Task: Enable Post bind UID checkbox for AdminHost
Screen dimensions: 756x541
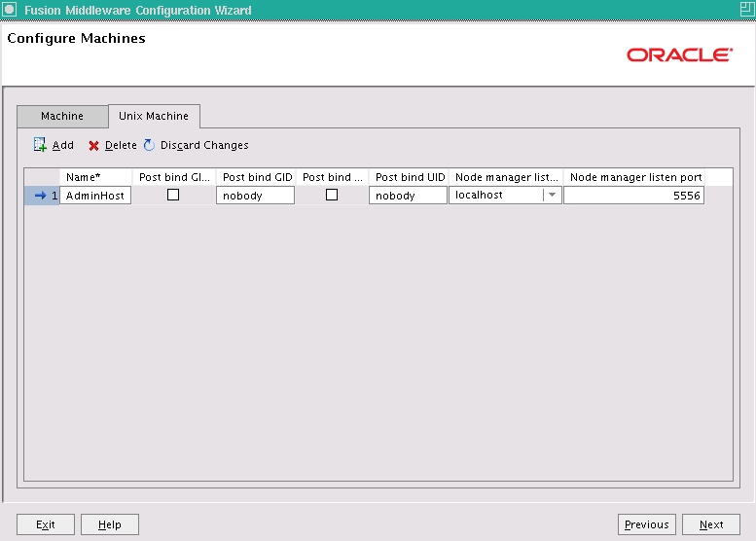Action: 332,195
